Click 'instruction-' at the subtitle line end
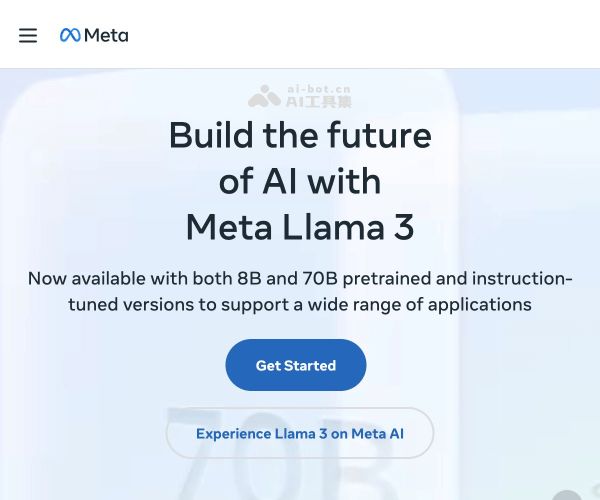The height and width of the screenshot is (500, 600). (522, 278)
